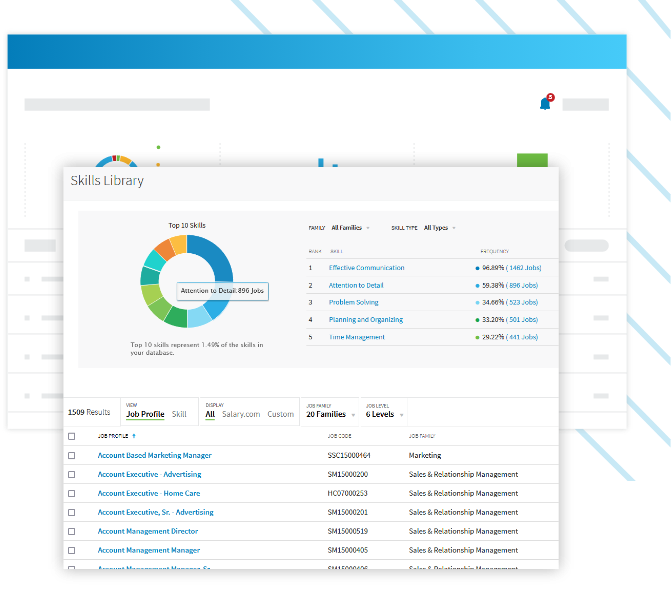671x592 pixels.
Task: Click the small donut chart in background dashboard
Action: (115, 161)
